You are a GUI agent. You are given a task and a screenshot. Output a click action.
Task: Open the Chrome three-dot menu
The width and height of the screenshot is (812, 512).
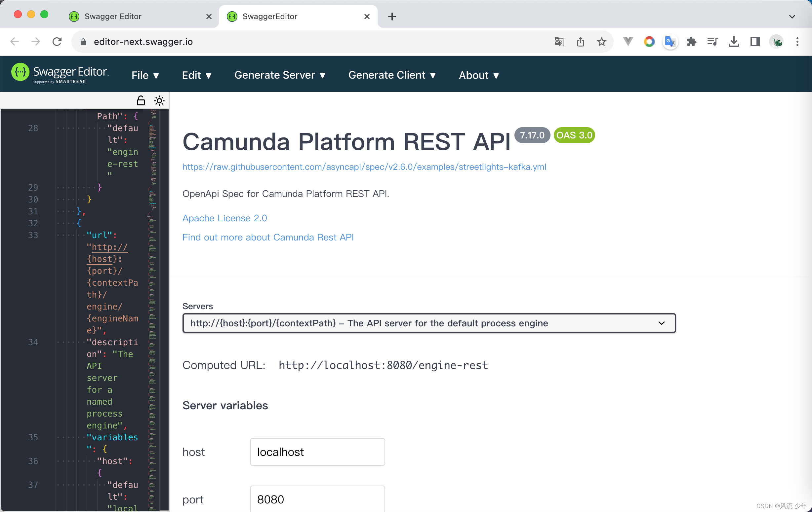pos(797,41)
